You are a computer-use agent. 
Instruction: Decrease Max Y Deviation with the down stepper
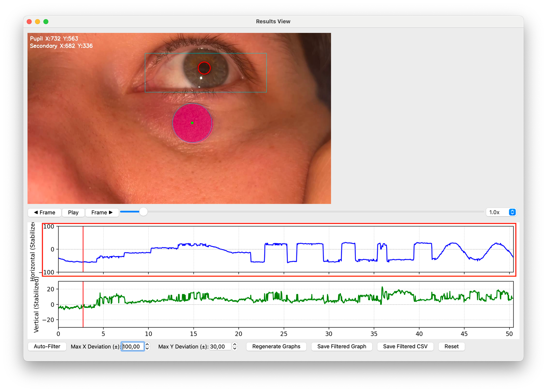click(x=234, y=349)
